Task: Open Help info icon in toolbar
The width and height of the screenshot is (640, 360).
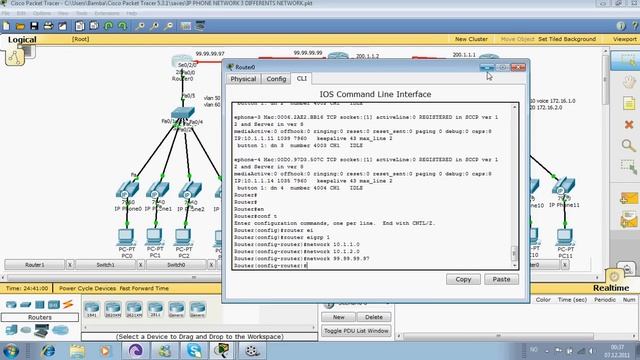Action: click(x=621, y=26)
